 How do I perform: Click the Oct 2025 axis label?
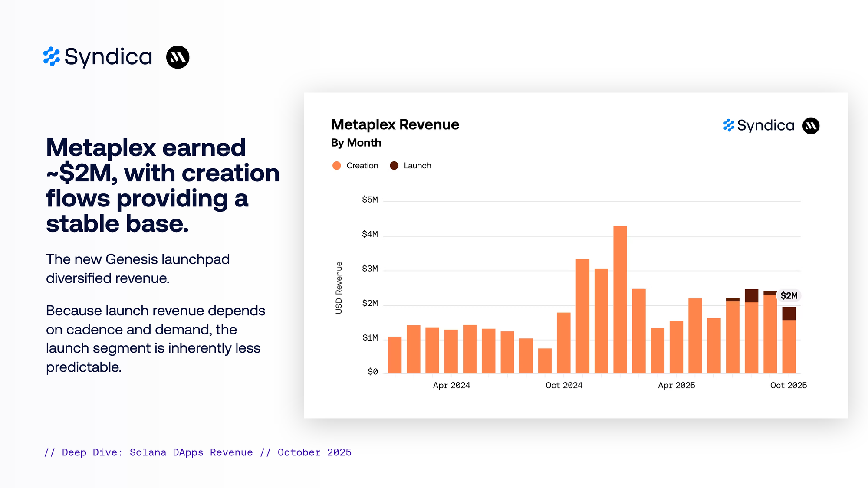[788, 385]
